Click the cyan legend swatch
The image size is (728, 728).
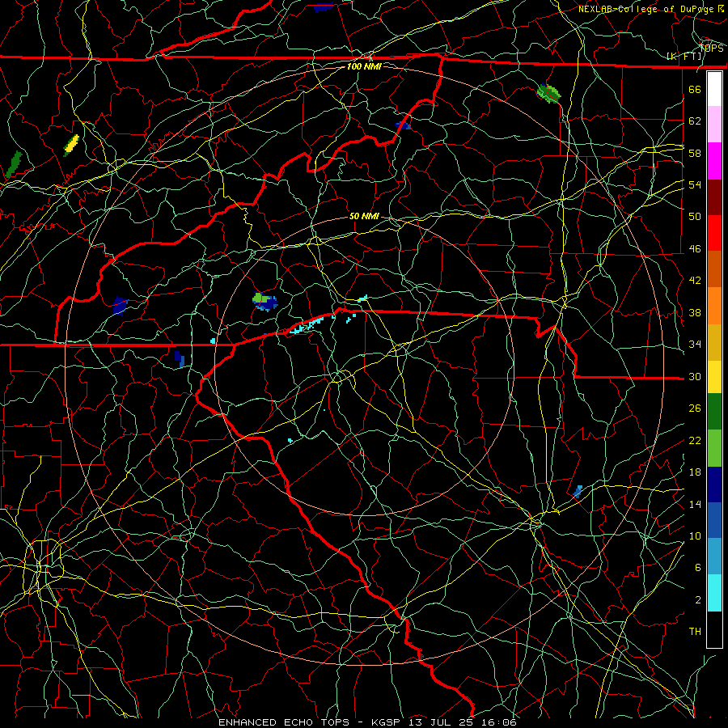point(714,593)
